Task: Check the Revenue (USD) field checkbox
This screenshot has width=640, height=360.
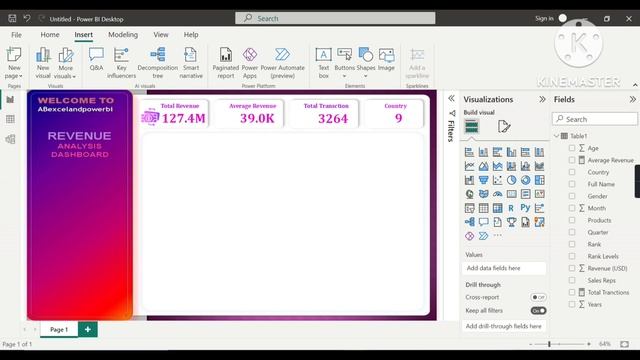Action: coord(572,268)
